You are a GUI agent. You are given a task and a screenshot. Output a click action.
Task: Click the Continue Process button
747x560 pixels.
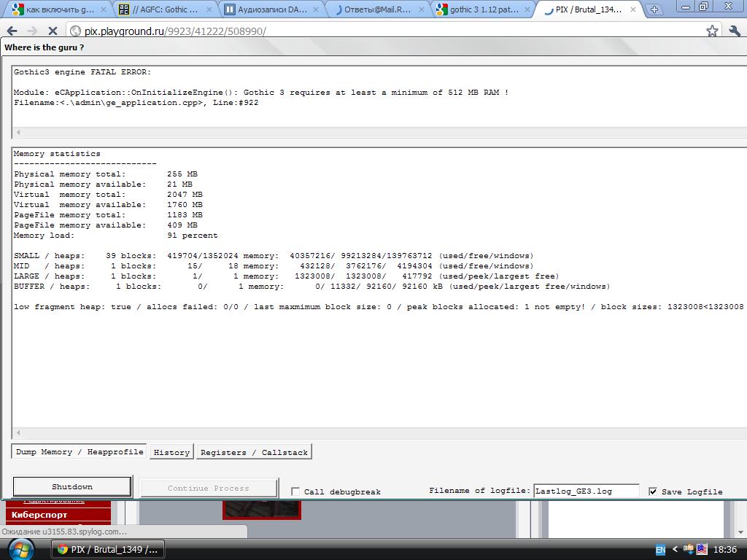[x=209, y=488]
